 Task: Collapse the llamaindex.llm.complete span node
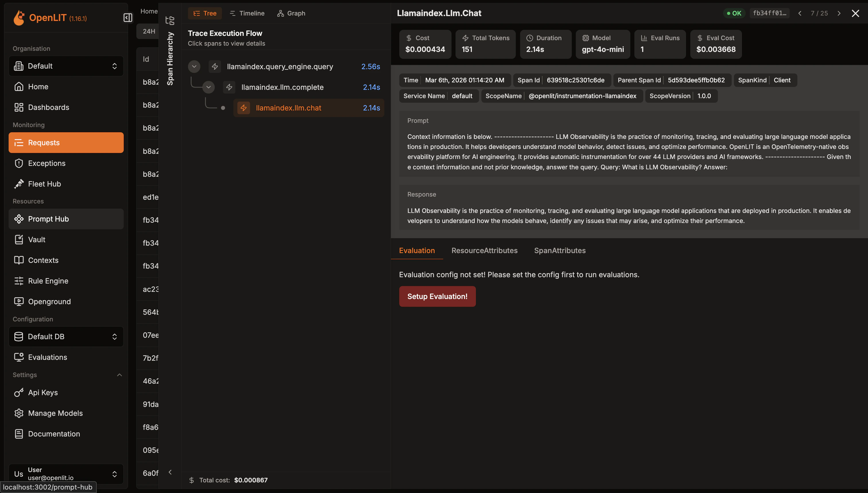coord(209,87)
